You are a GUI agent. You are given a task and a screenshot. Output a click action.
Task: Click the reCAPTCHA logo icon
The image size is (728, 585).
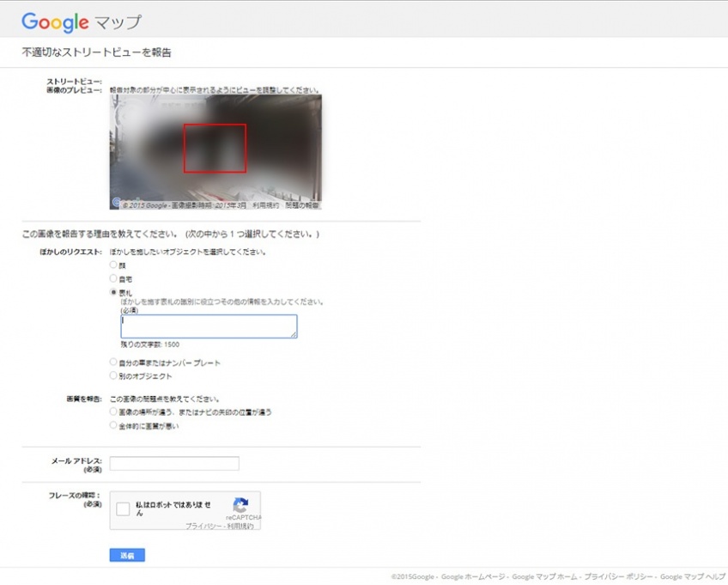[x=242, y=505]
